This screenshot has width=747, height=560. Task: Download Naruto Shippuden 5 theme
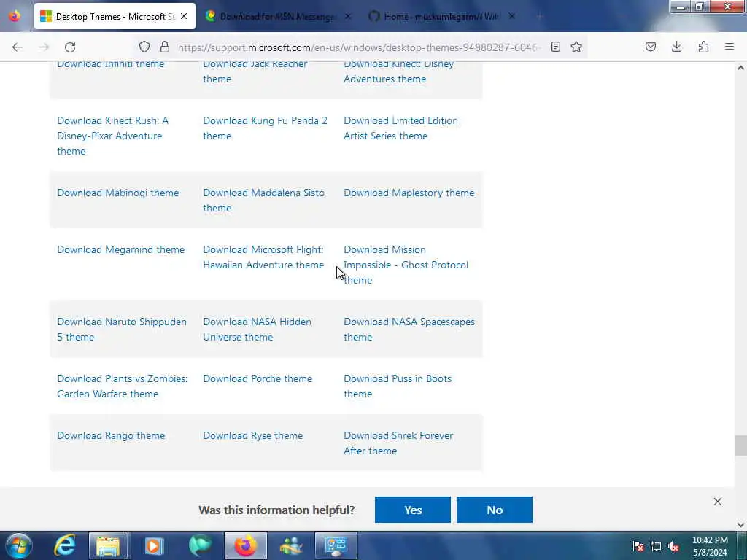pos(122,330)
